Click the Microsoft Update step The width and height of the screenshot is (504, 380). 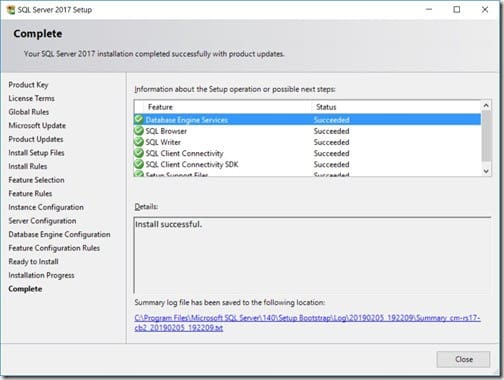(x=37, y=125)
